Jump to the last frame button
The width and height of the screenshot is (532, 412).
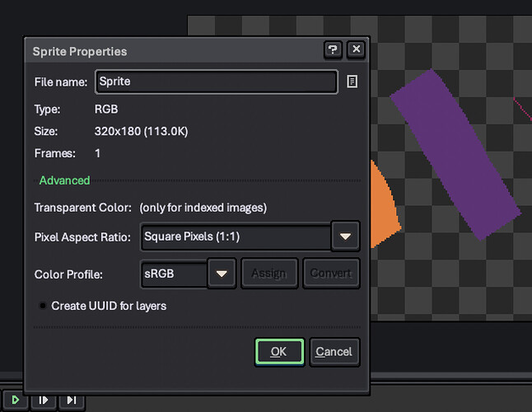coord(72,400)
